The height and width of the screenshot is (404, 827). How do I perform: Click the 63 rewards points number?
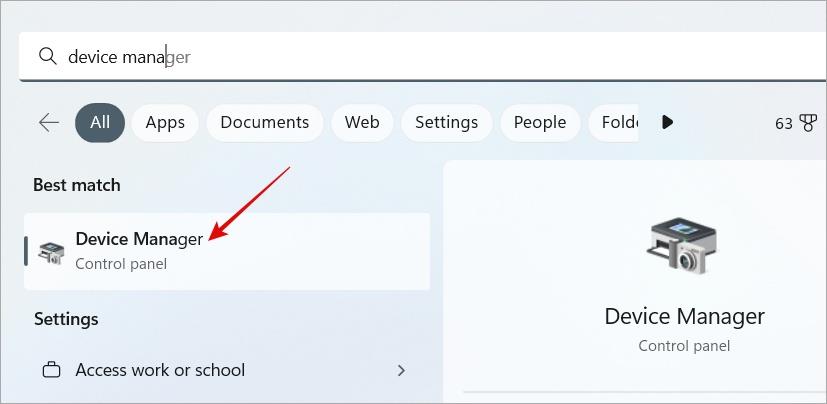[784, 123]
